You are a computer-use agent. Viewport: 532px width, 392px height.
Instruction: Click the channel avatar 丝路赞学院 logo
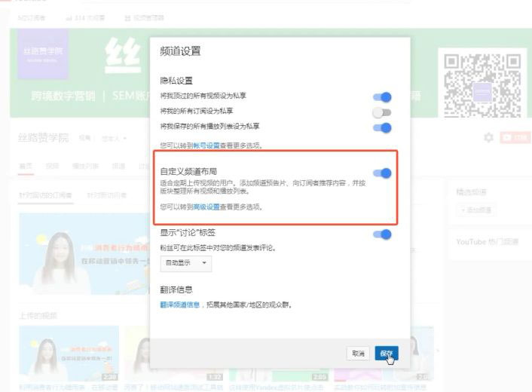click(x=43, y=54)
